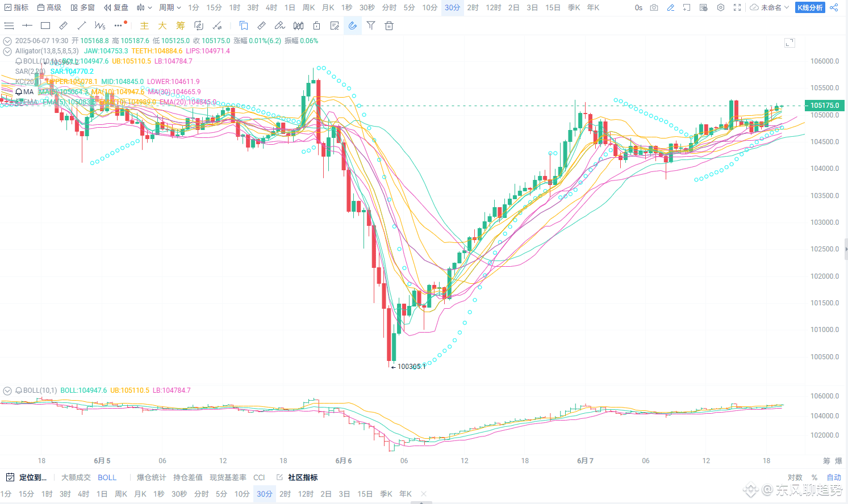This screenshot has width=848, height=504.
Task: Open the note edit icon
Action: click(x=335, y=26)
